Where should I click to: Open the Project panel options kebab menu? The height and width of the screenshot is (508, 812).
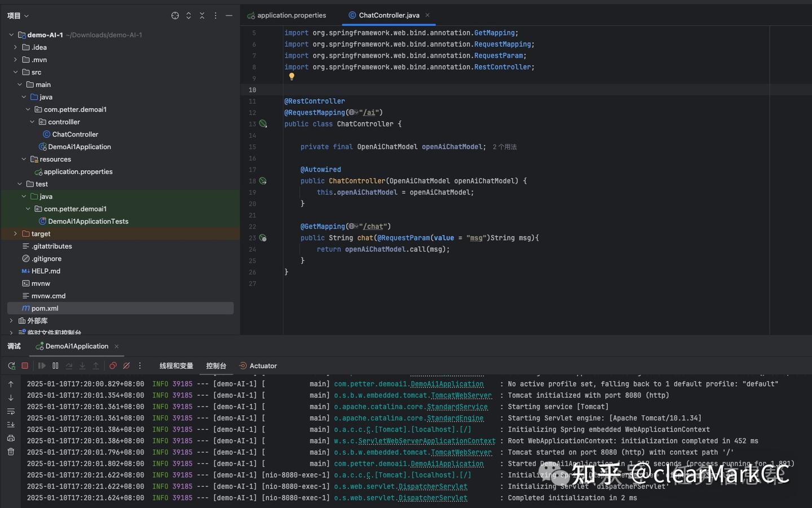215,15
